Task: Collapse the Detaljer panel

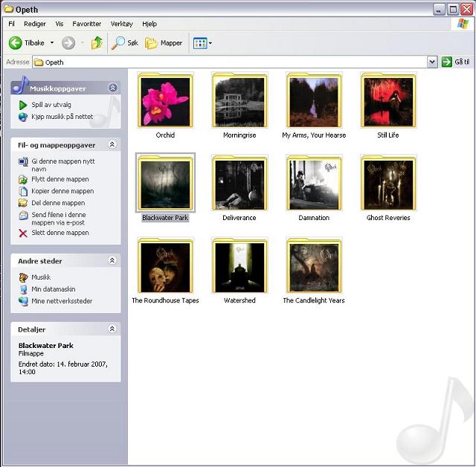Action: click(112, 329)
